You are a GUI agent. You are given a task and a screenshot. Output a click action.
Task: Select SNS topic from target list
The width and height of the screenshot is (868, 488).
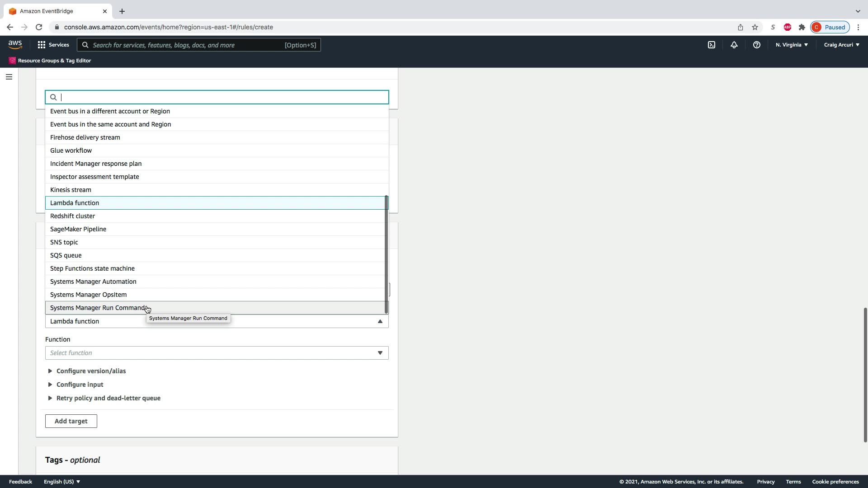(64, 242)
